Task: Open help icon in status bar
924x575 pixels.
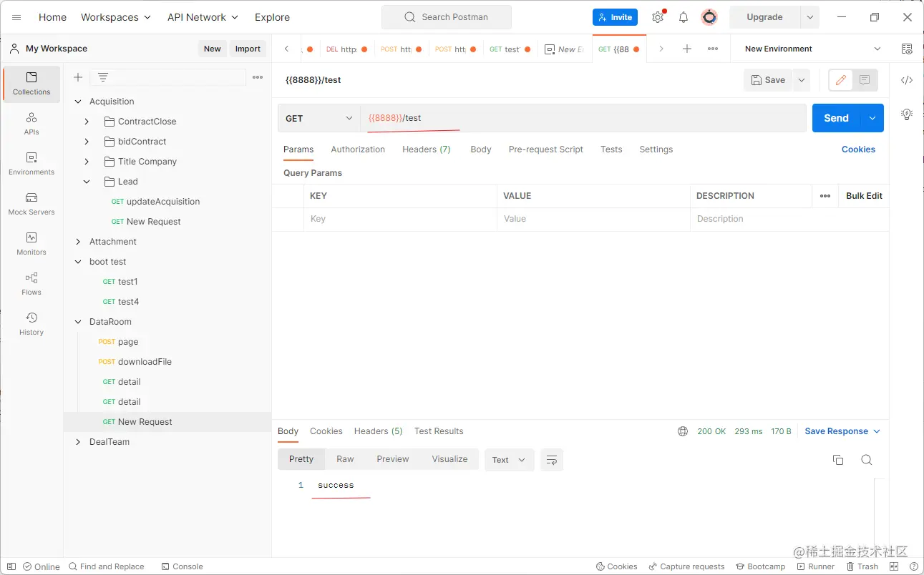Action: [x=914, y=566]
